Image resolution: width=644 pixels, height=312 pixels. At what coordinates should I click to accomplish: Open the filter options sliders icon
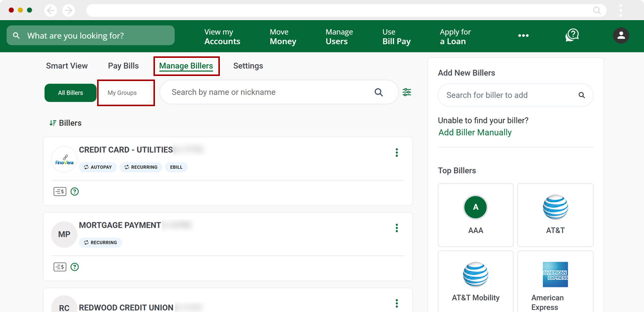(407, 92)
